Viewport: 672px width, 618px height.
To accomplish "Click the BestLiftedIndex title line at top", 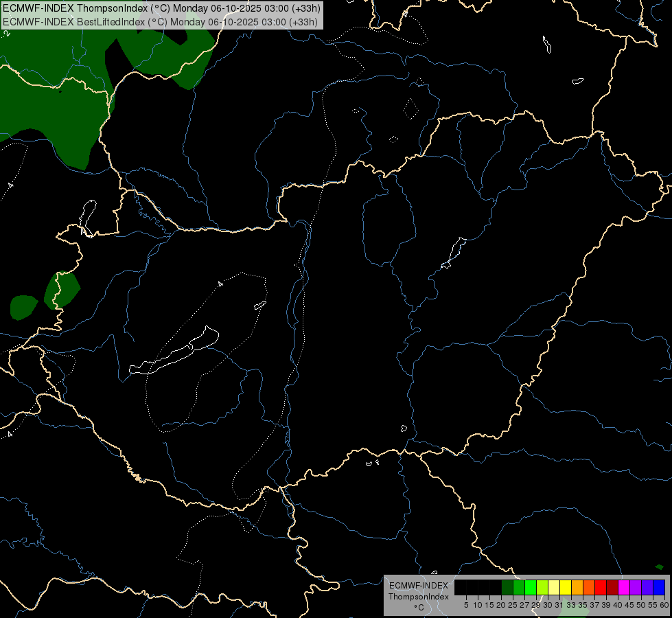I will (x=160, y=21).
